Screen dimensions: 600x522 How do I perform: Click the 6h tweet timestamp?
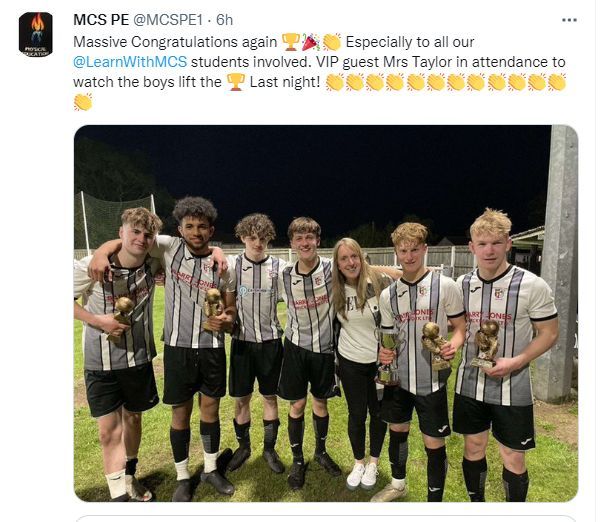(x=224, y=20)
